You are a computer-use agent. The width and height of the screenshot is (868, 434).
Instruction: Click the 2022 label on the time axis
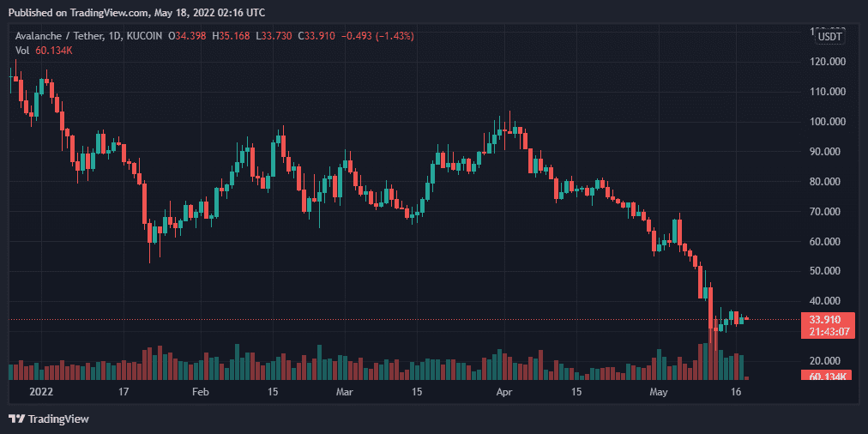[40, 391]
